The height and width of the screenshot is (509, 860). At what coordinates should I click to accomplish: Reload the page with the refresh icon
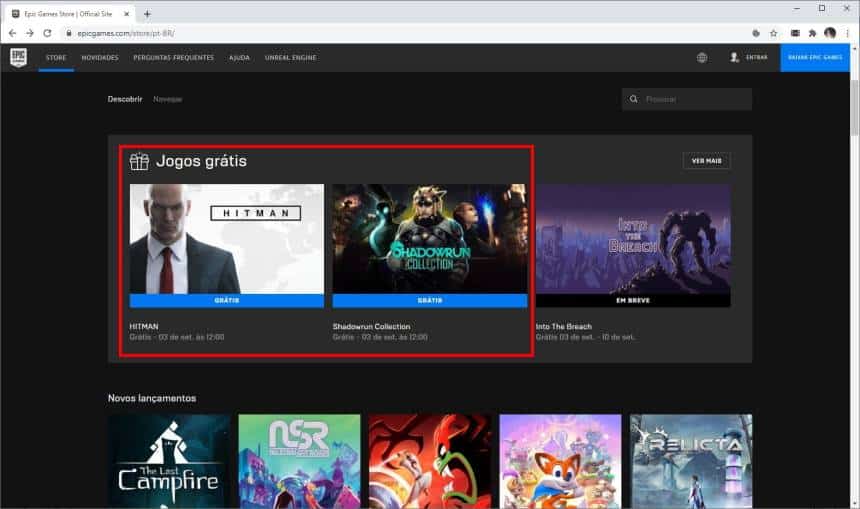tap(48, 33)
